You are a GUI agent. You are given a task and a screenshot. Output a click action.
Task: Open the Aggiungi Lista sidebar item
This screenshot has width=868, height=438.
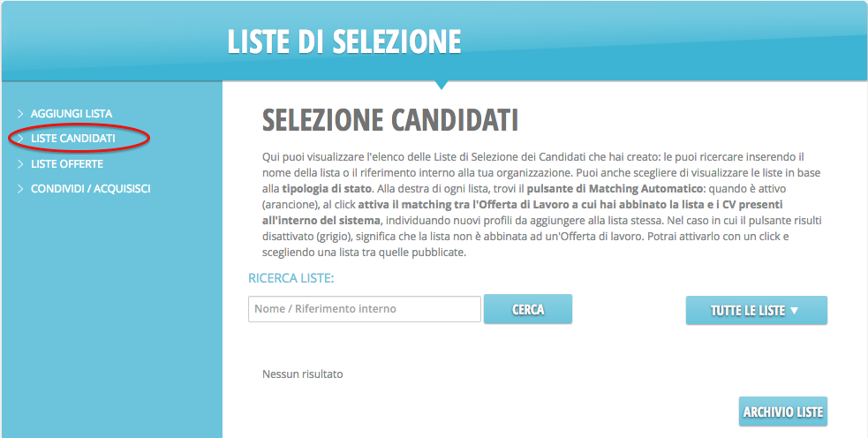(x=72, y=114)
